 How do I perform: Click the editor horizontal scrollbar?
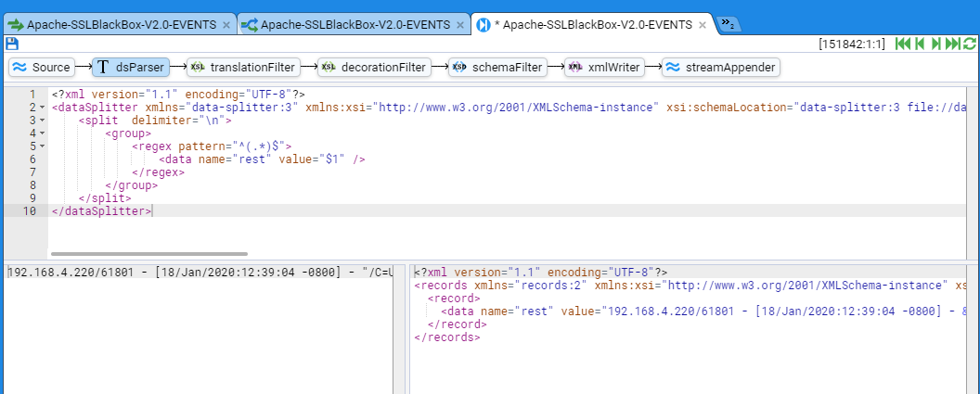click(x=148, y=253)
